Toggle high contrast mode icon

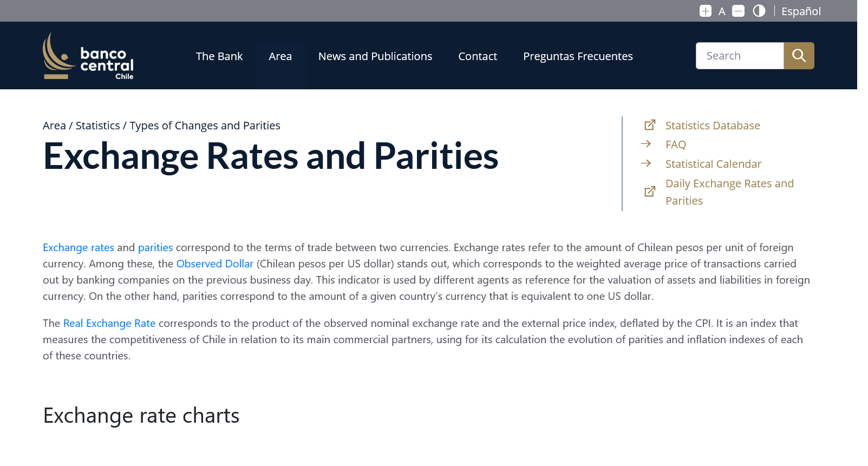click(x=759, y=11)
